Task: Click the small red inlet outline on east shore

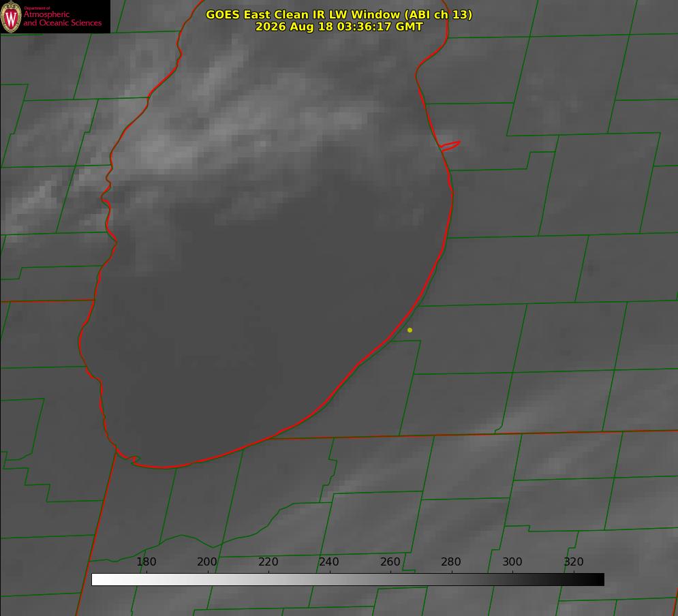Action: pyautogui.click(x=449, y=146)
